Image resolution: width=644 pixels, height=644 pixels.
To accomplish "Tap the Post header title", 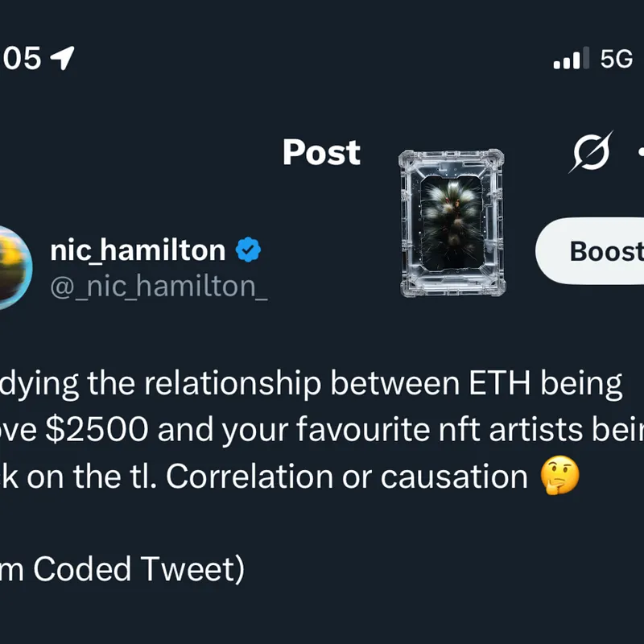I will pos(321,152).
